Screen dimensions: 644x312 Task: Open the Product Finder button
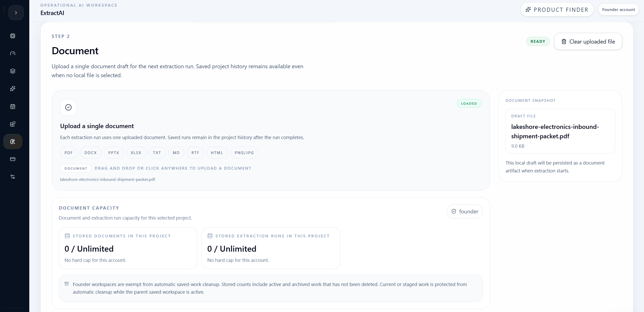click(x=557, y=10)
